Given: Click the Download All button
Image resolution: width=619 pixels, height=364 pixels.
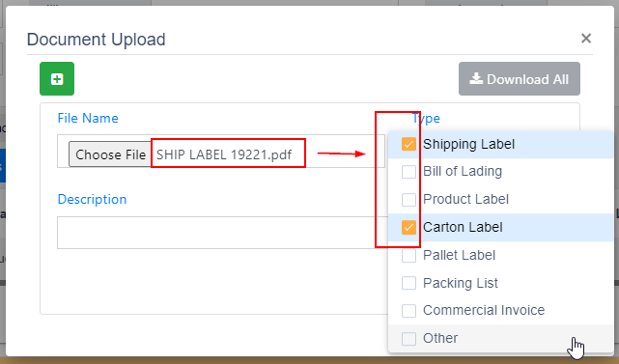Looking at the screenshot, I should (520, 78).
